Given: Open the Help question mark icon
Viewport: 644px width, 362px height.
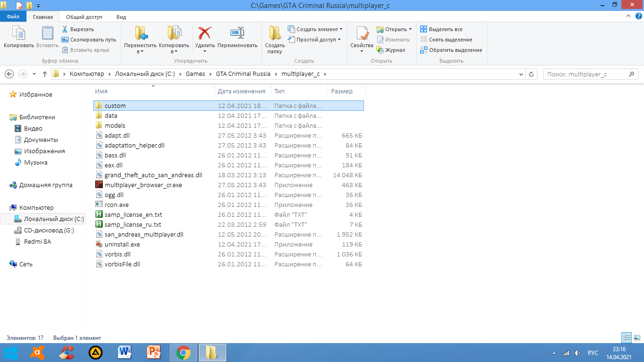Looking at the screenshot, I should (x=638, y=16).
